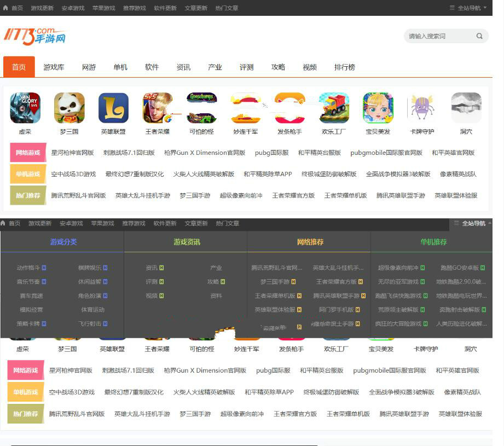This screenshot has width=504, height=446.
Task: Click the H badge beside 荒原领主破解版
Action: [x=422, y=310]
